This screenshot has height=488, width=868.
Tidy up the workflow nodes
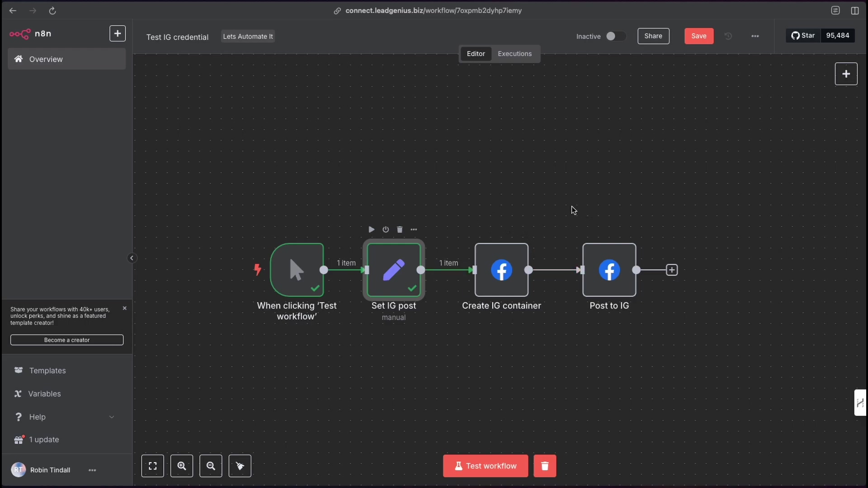coord(240,466)
